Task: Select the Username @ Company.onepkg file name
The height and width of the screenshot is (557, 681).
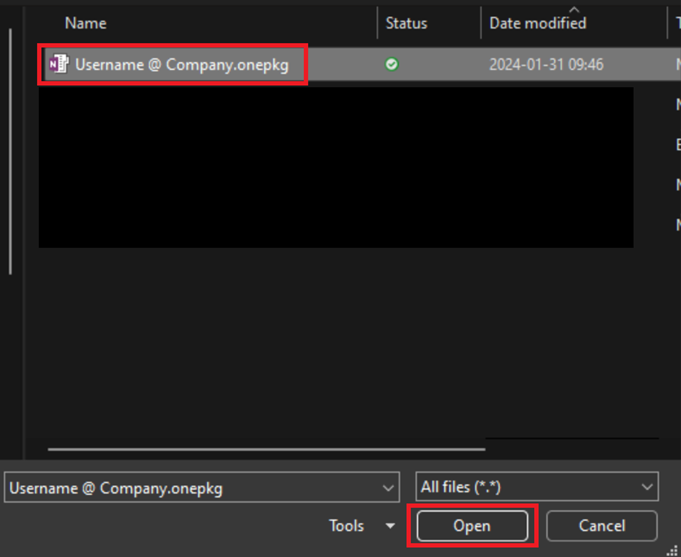Action: tap(181, 65)
